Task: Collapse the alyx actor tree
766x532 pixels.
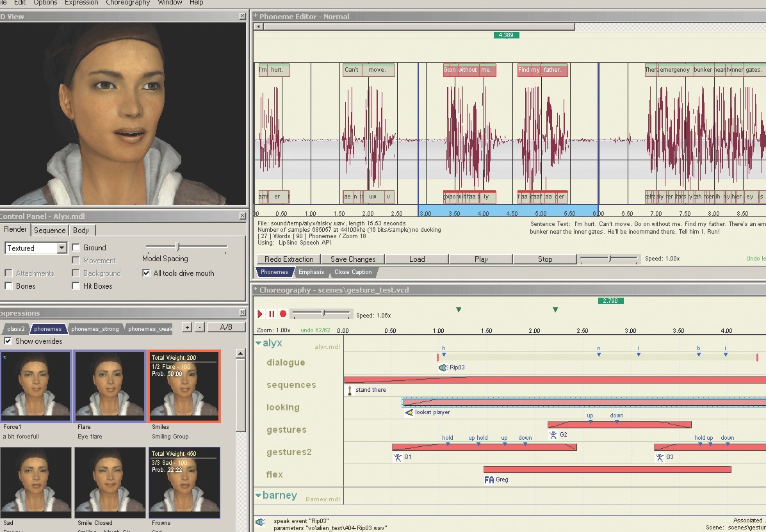Action: pyautogui.click(x=259, y=343)
